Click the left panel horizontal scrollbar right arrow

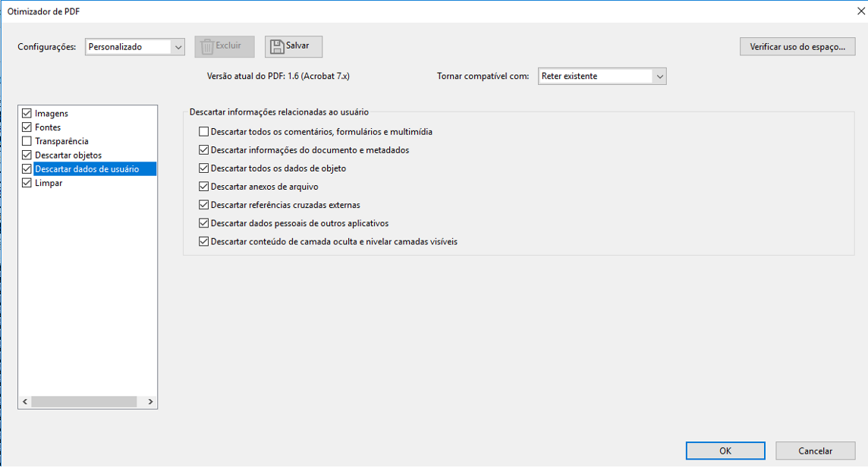point(150,402)
